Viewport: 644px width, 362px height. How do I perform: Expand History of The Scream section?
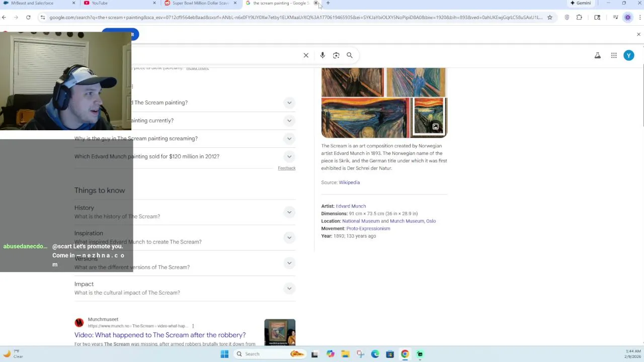click(x=289, y=212)
